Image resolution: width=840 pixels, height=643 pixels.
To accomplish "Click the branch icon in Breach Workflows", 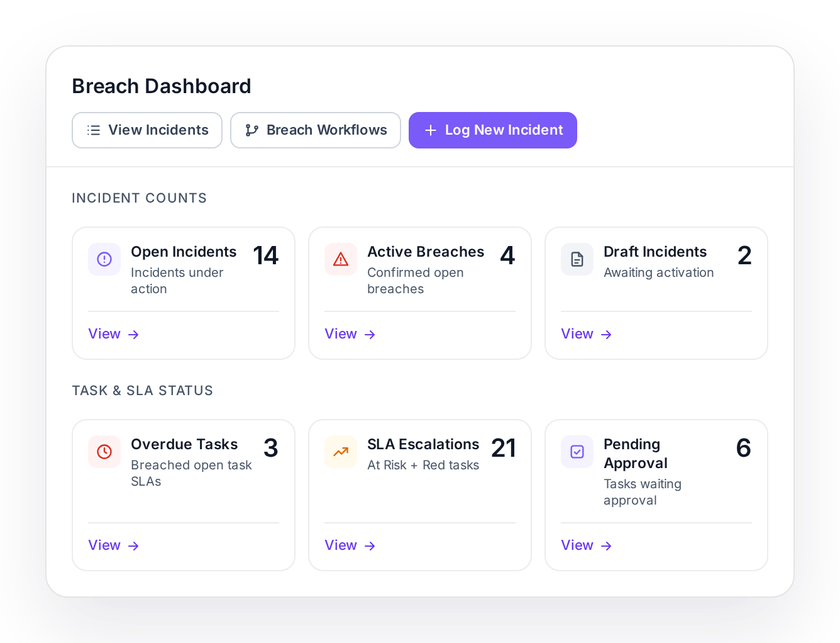I will point(252,130).
